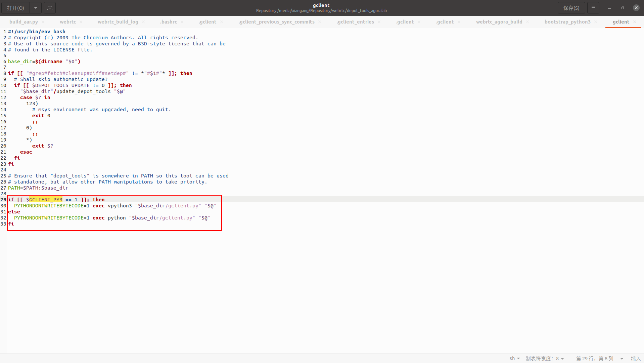Screen dimensions: 644x363
Task: Close the gedit window
Action: pyautogui.click(x=636, y=8)
